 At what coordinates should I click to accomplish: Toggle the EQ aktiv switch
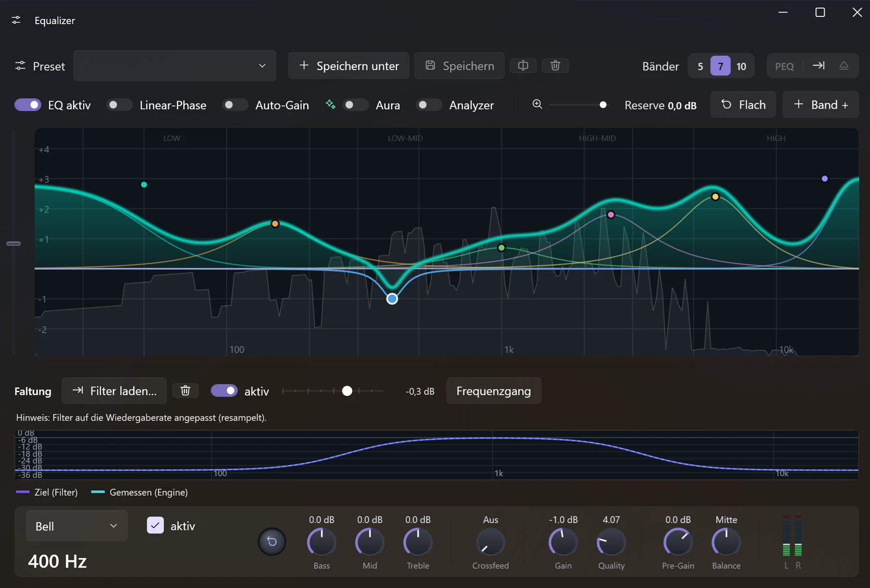coord(28,105)
